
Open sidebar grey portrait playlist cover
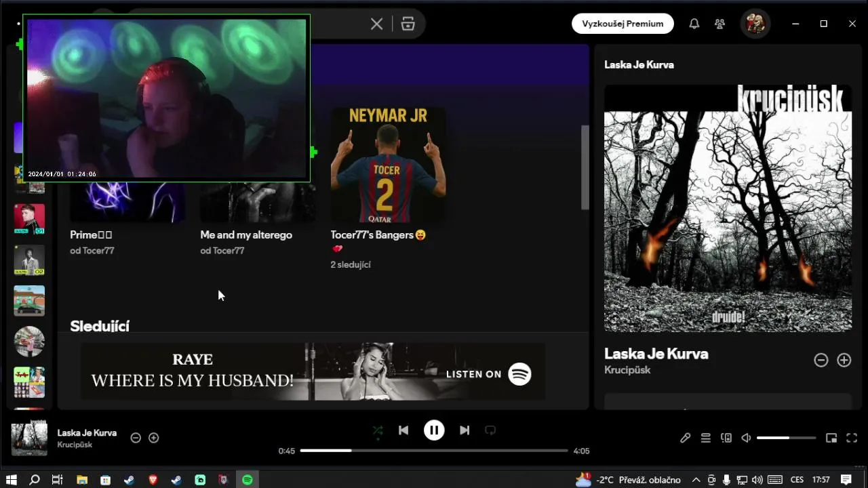(29, 260)
